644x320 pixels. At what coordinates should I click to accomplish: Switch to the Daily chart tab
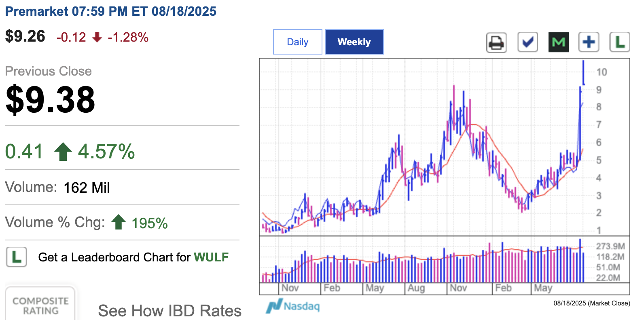tap(298, 42)
